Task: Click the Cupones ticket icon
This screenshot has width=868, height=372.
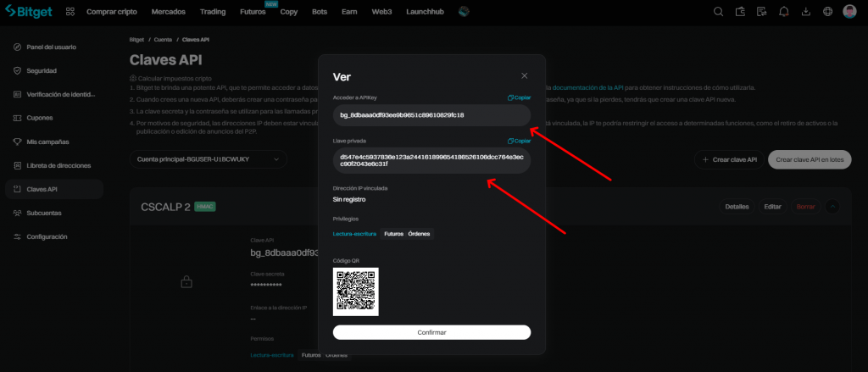Action: pyautogui.click(x=17, y=118)
